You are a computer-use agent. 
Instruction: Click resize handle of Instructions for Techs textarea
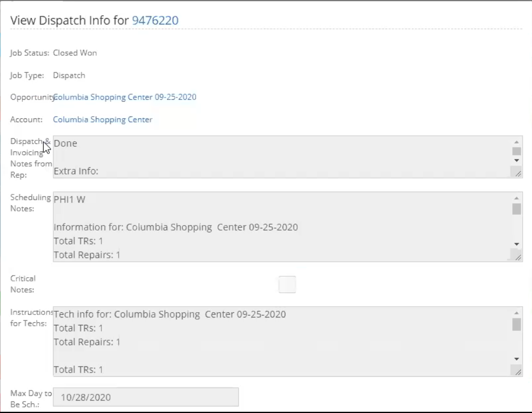point(517,370)
